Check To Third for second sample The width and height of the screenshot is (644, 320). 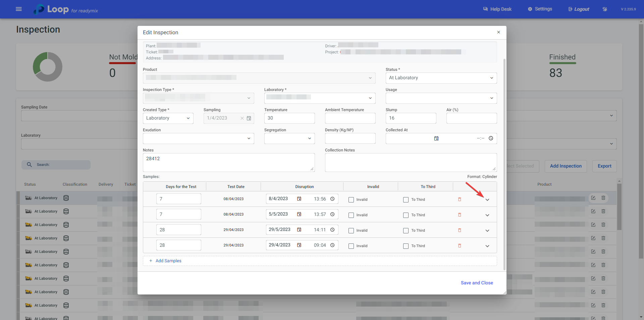click(x=406, y=215)
